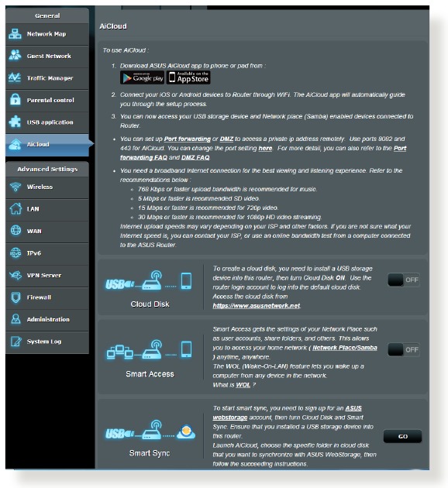Viewport: 448px width, 488px height.
Task: Click the 'here' port setting link
Action: (265, 148)
